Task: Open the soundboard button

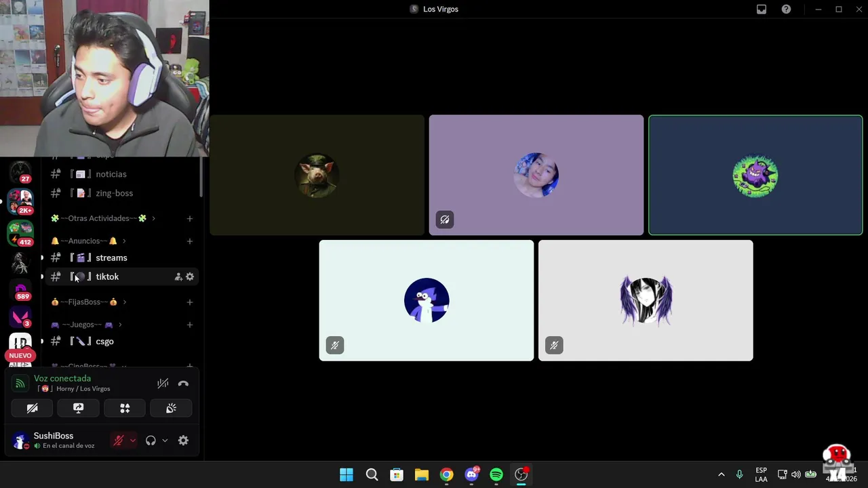Action: [x=171, y=408]
